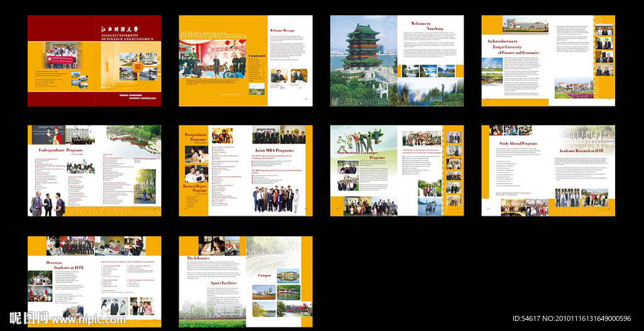The width and height of the screenshot is (644, 331).
Task: Select the three men talking cut-out photo
Action: point(47,204)
